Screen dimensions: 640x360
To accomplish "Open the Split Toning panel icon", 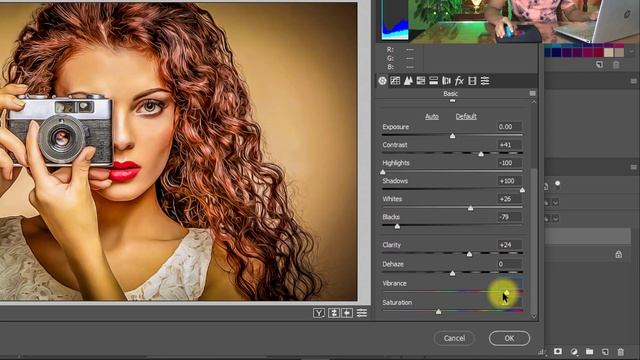I will 433,81.
